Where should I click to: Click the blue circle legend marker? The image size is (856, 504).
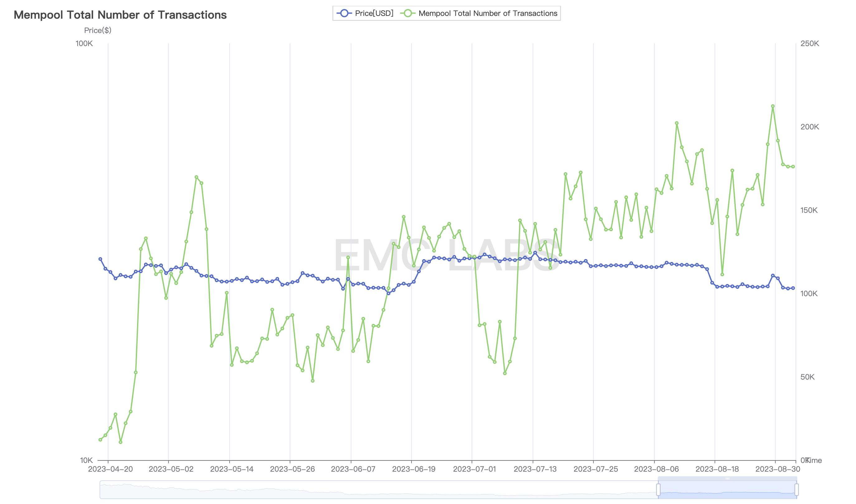click(344, 13)
